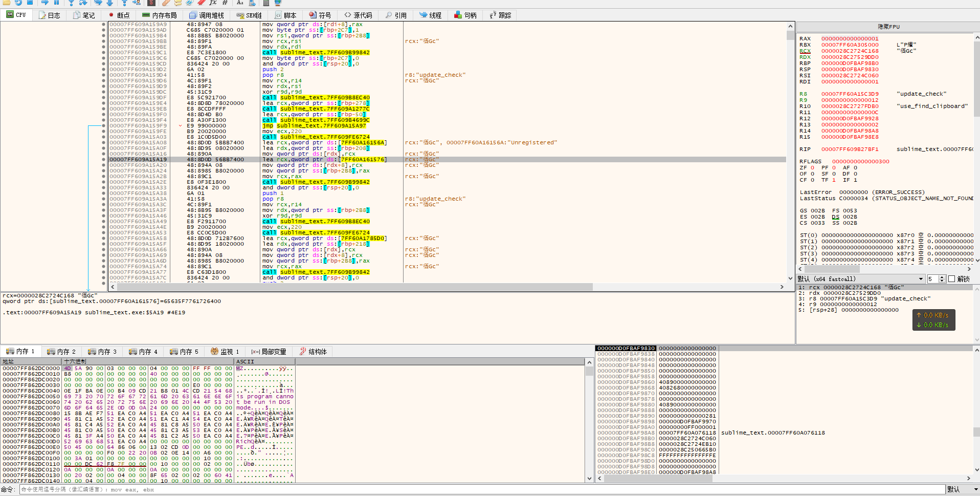Click the Patches band-aid toolbar icon

point(166,2)
